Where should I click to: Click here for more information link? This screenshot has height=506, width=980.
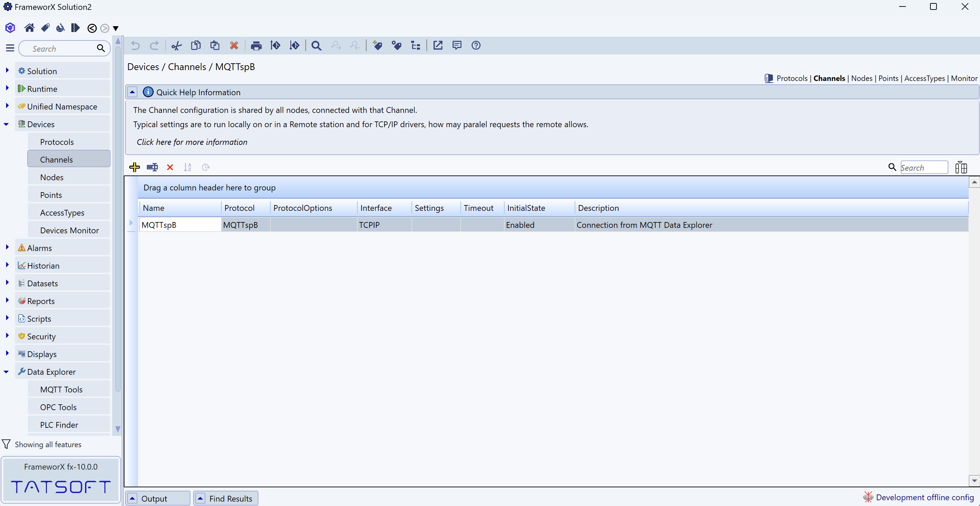(x=192, y=142)
